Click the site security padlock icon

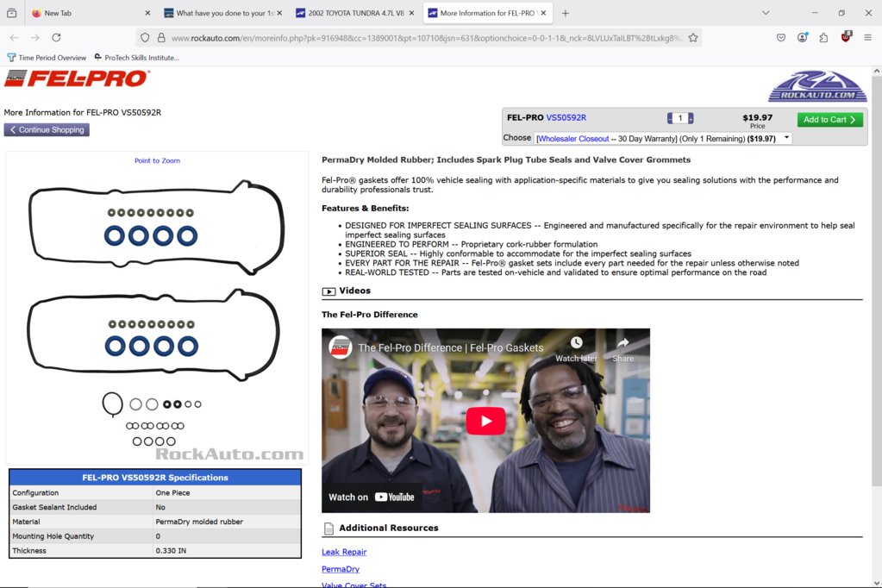(161, 38)
